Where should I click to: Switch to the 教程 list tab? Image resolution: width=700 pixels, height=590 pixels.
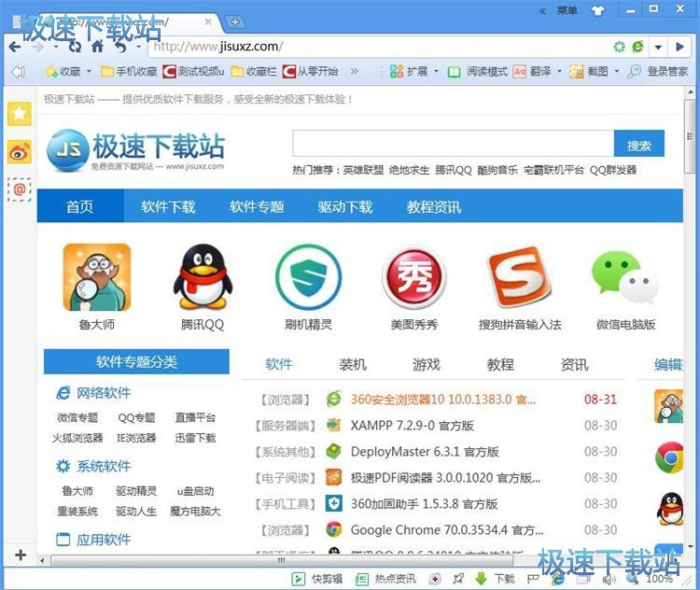[x=500, y=364]
